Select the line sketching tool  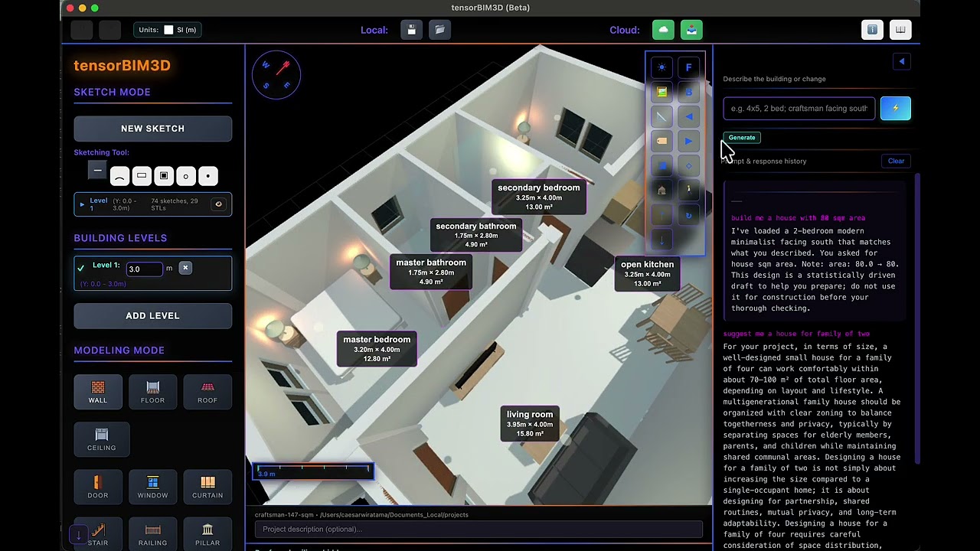(x=97, y=170)
